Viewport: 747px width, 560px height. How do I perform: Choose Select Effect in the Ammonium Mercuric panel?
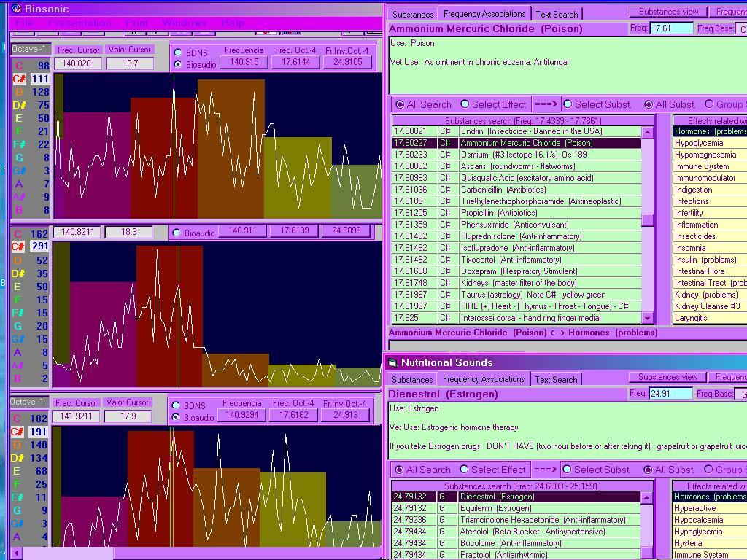pos(465,104)
